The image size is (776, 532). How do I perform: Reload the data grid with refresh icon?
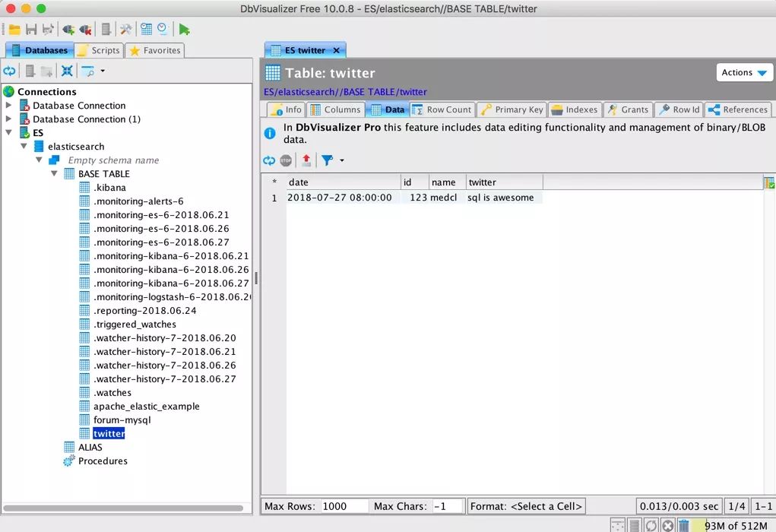(x=269, y=160)
